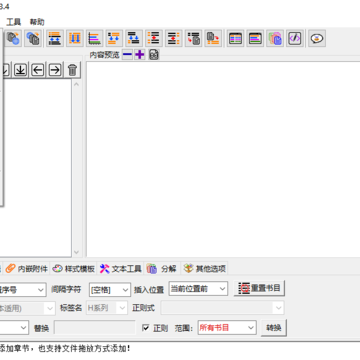This screenshot has width=360, height=360.
Task: Click the status bar hint text about 添加章节
Action: tap(65, 349)
